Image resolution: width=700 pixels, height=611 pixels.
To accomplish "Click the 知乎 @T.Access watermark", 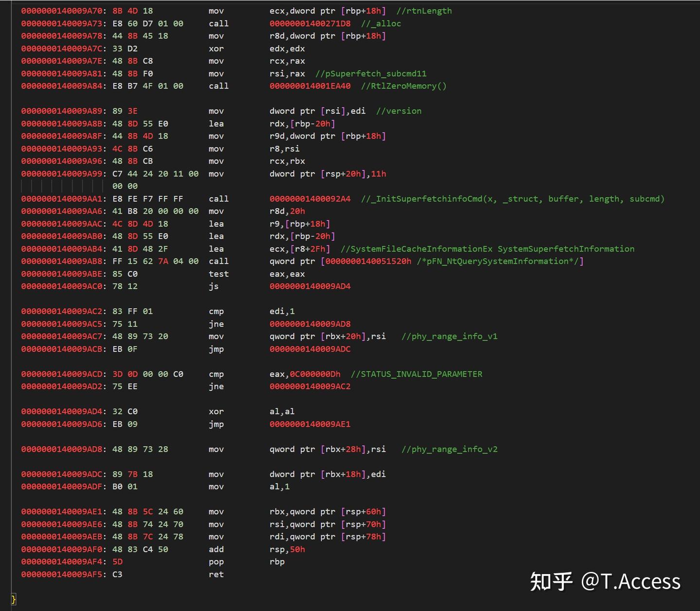I will pos(605,581).
